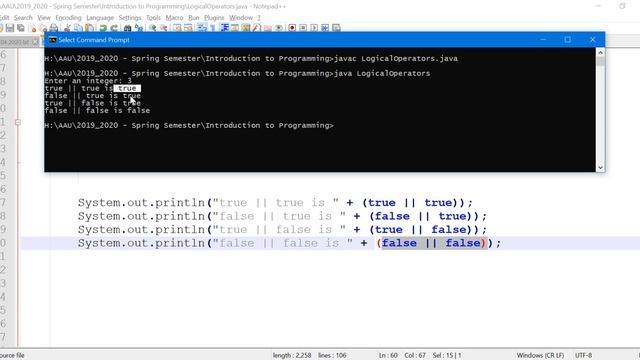The image size is (640, 360).
Task: Click 'lines : 106' in status bar
Action: coord(332,355)
